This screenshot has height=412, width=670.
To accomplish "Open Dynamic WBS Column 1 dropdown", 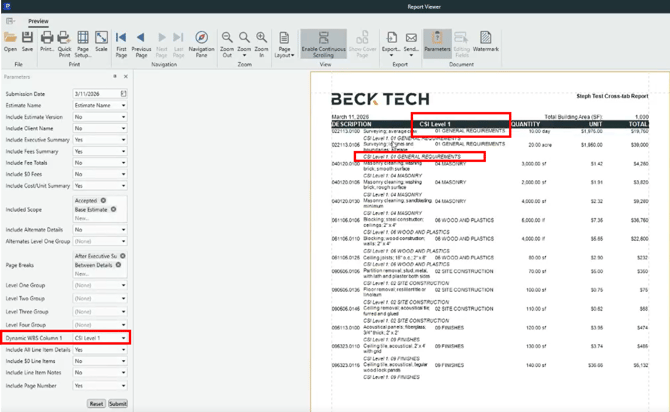I will pos(123,338).
